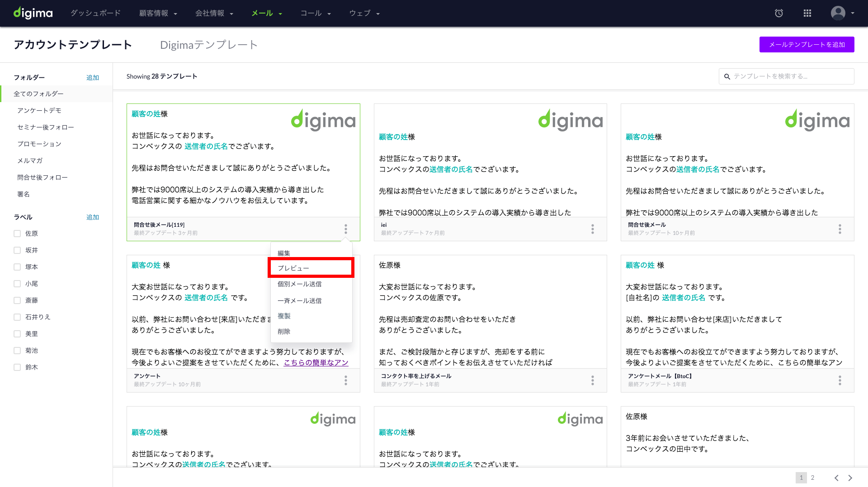Click the search magnifier icon

pos(727,76)
